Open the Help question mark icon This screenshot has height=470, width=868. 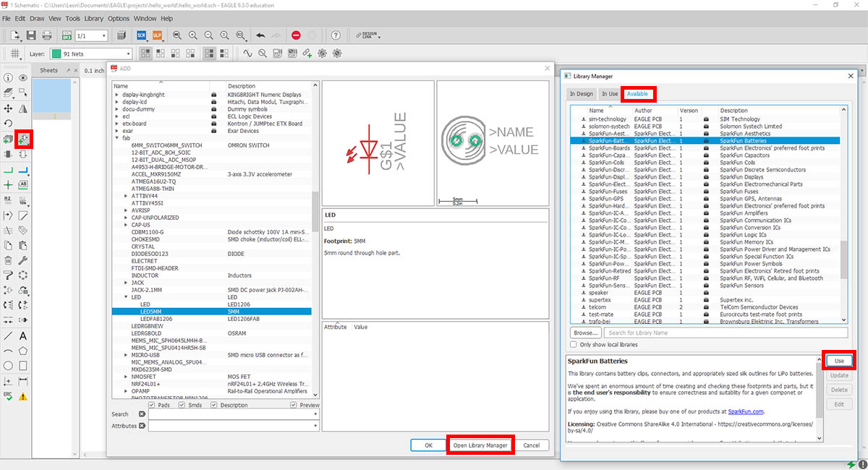pos(336,35)
